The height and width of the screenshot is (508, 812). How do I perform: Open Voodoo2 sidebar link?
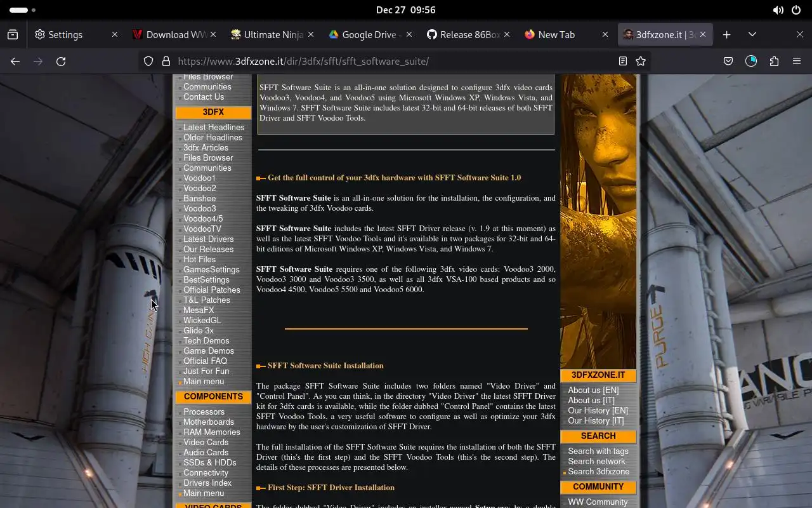199,189
